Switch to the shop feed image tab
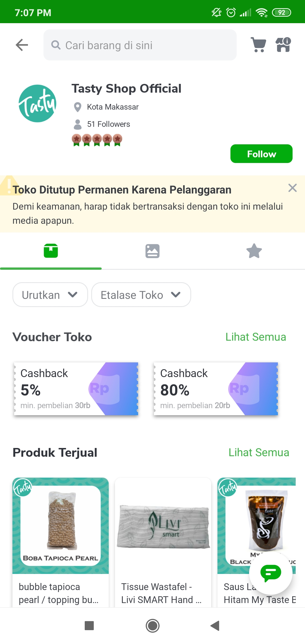 (152, 251)
